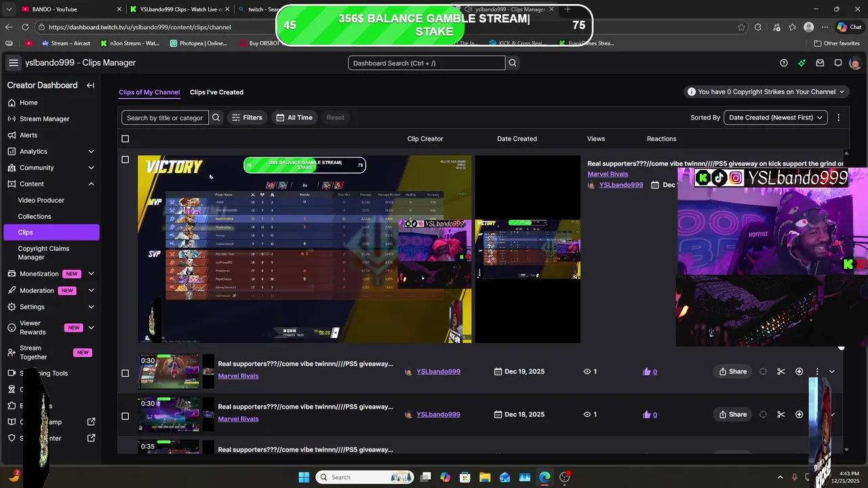Open the three-dot menu of Dec 19 clip

tap(817, 371)
